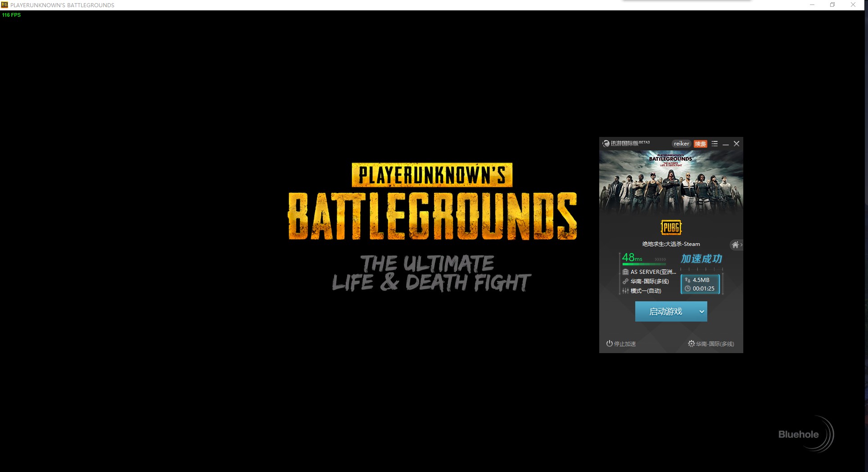Click the 00:01:25 elapsed time value
The width and height of the screenshot is (868, 472).
(704, 289)
